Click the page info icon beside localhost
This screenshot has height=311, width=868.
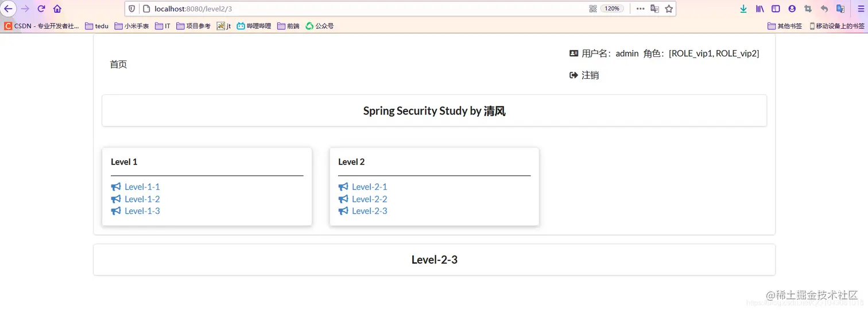click(x=146, y=9)
